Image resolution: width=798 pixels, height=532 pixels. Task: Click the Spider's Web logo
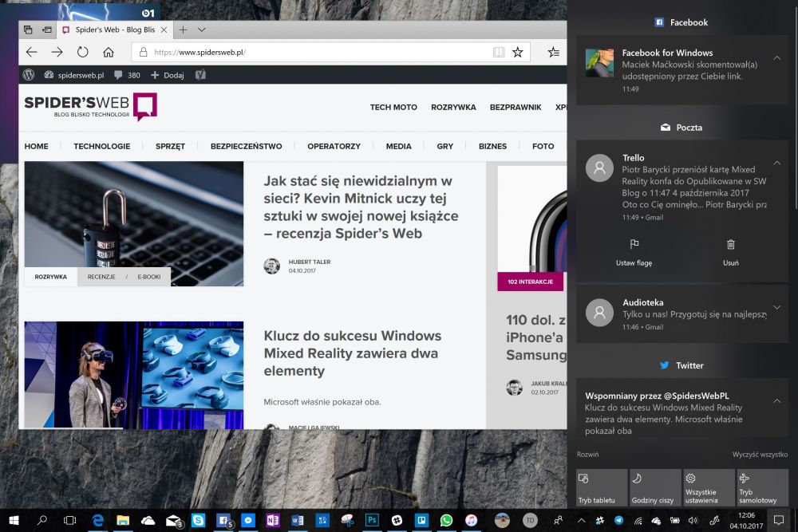point(91,106)
